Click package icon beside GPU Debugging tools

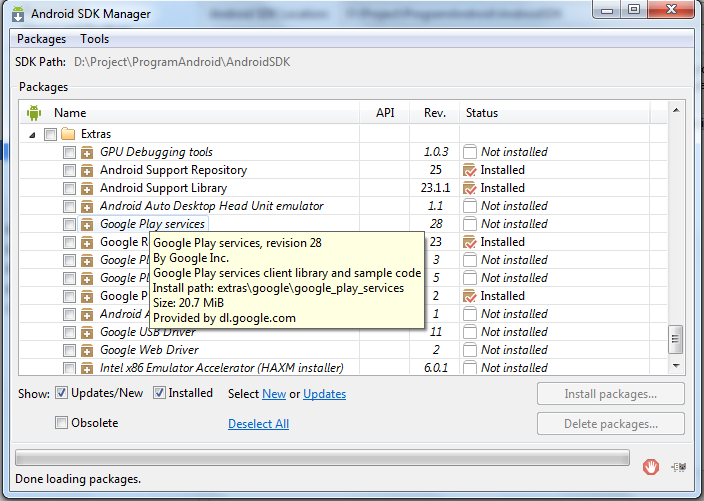coord(87,153)
